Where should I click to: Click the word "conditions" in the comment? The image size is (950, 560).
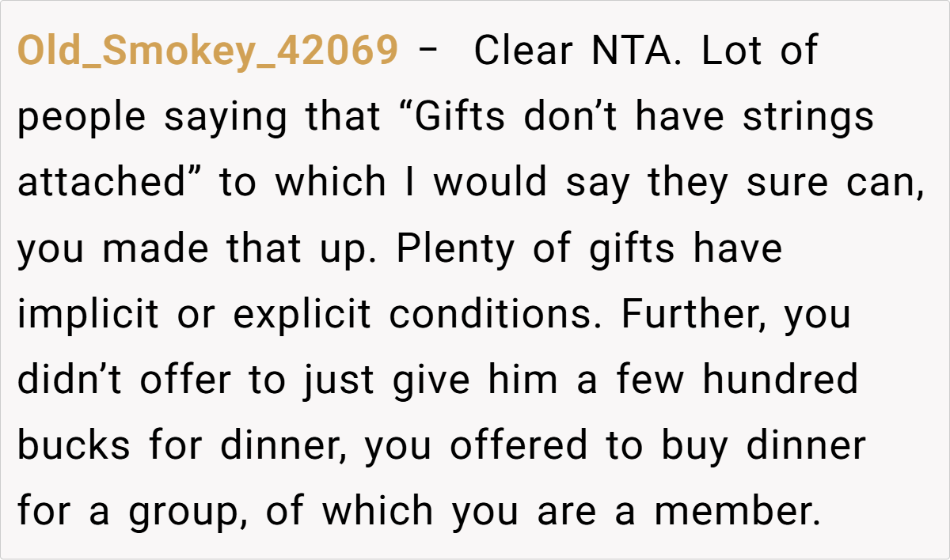(499, 314)
